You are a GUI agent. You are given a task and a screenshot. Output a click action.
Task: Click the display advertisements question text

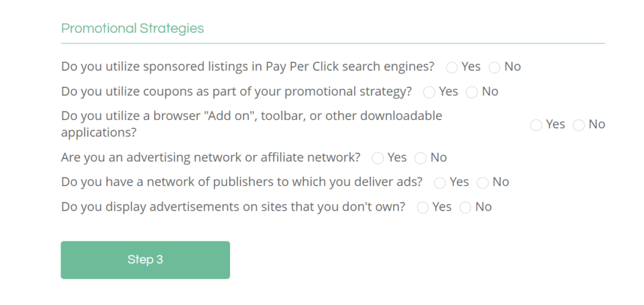click(233, 206)
